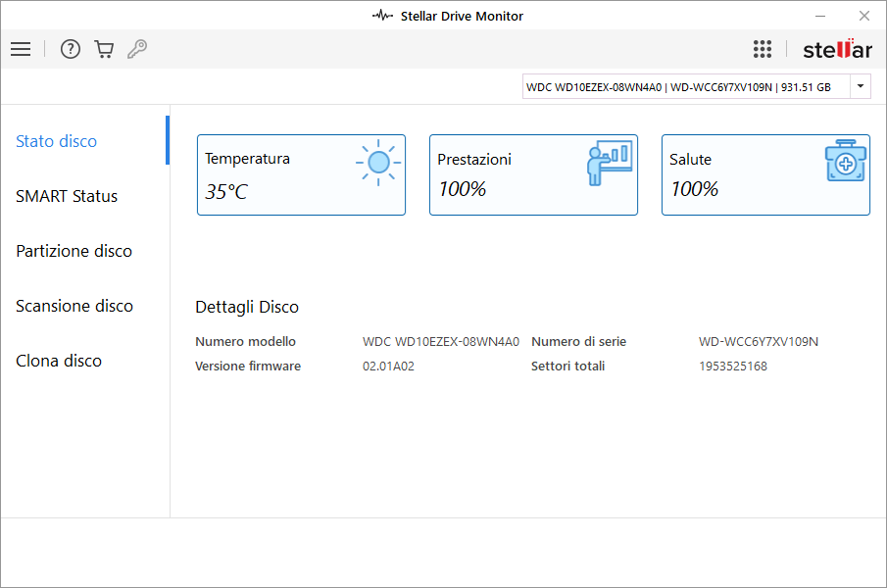Click the Prestazioni presentation chart icon
Viewport: 887px width, 588px height.
[609, 163]
